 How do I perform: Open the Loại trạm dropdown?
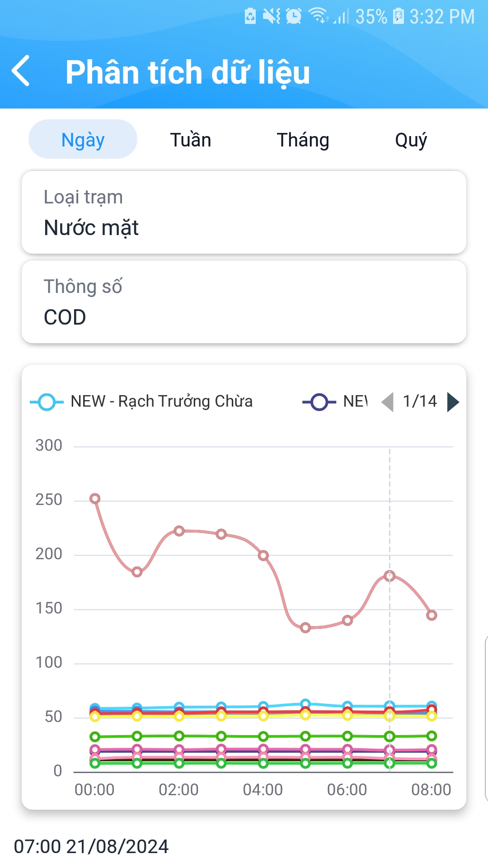point(244,212)
